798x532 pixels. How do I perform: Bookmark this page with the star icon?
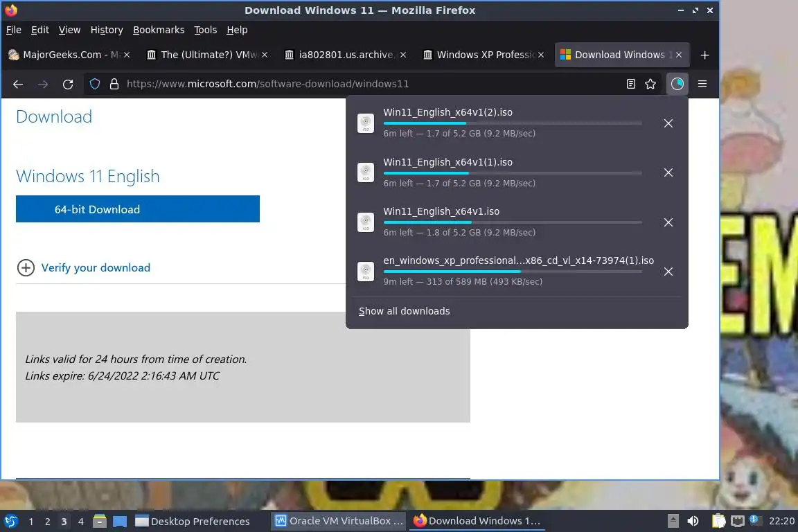(650, 84)
